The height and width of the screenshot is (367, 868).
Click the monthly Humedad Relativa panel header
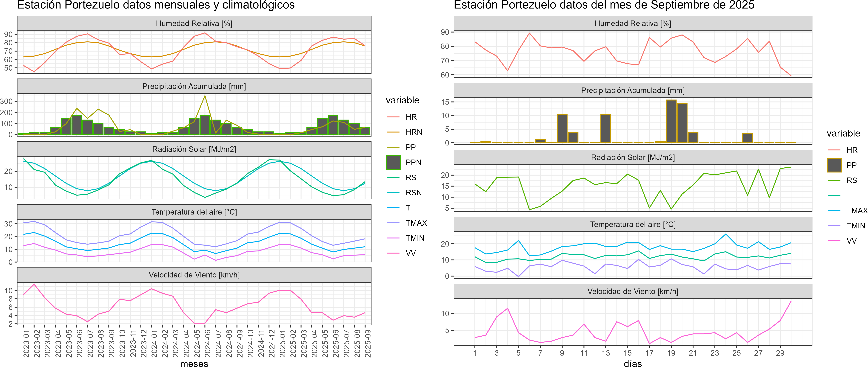click(x=194, y=23)
